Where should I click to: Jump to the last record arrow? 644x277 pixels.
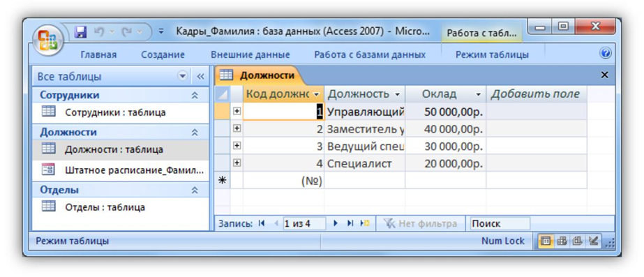(350, 223)
